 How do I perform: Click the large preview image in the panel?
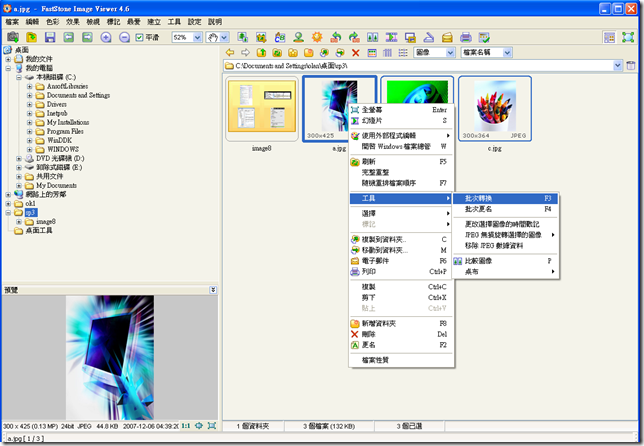[x=110, y=357]
